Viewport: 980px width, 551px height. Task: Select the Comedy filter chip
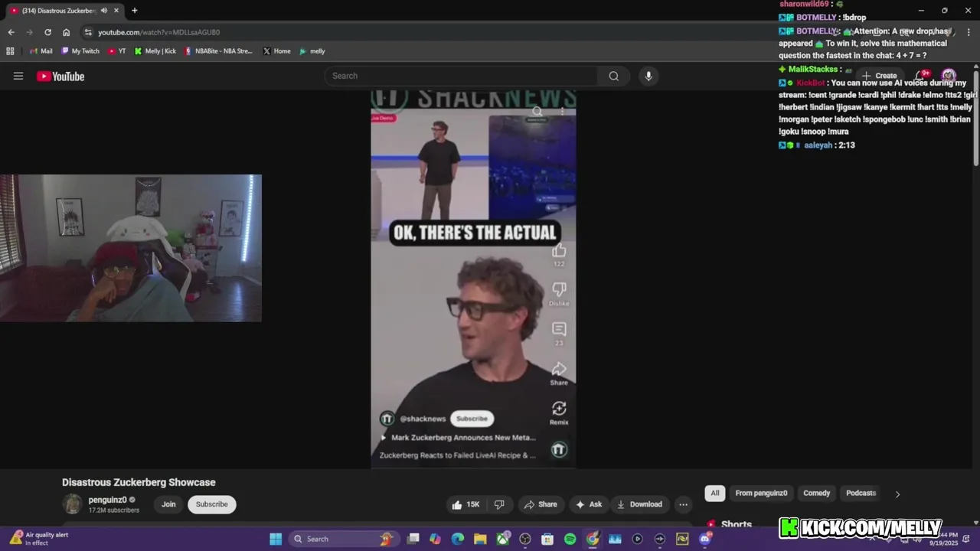point(816,494)
